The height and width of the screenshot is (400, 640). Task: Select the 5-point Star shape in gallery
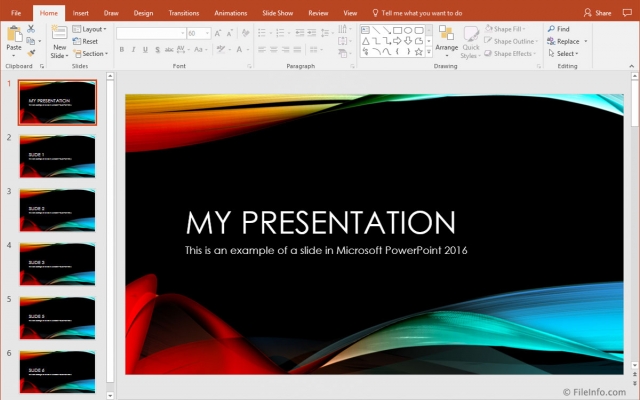[x=418, y=52]
